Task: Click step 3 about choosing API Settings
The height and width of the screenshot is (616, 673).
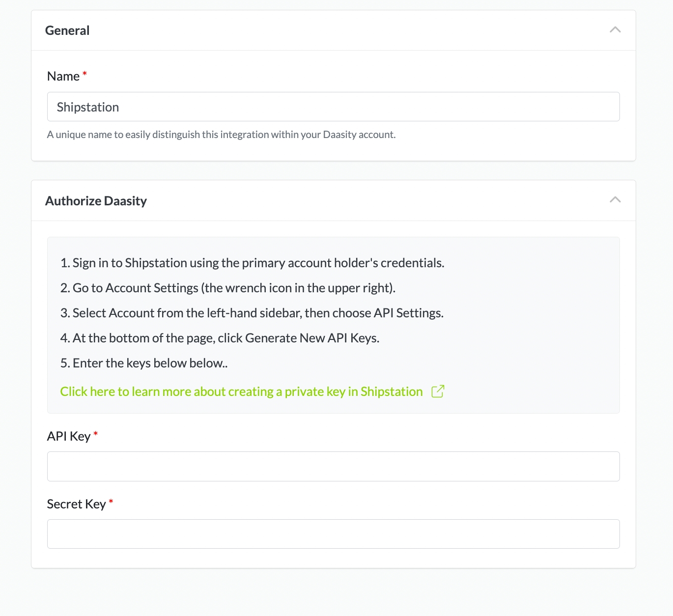Action: 252,313
